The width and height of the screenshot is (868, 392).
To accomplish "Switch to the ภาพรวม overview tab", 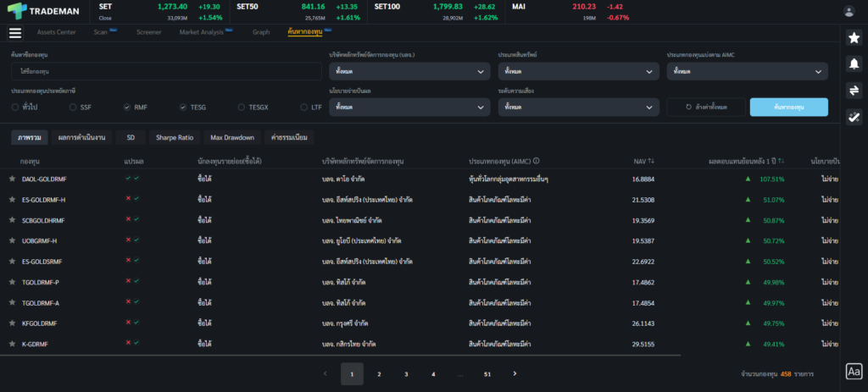I will pyautogui.click(x=30, y=138).
